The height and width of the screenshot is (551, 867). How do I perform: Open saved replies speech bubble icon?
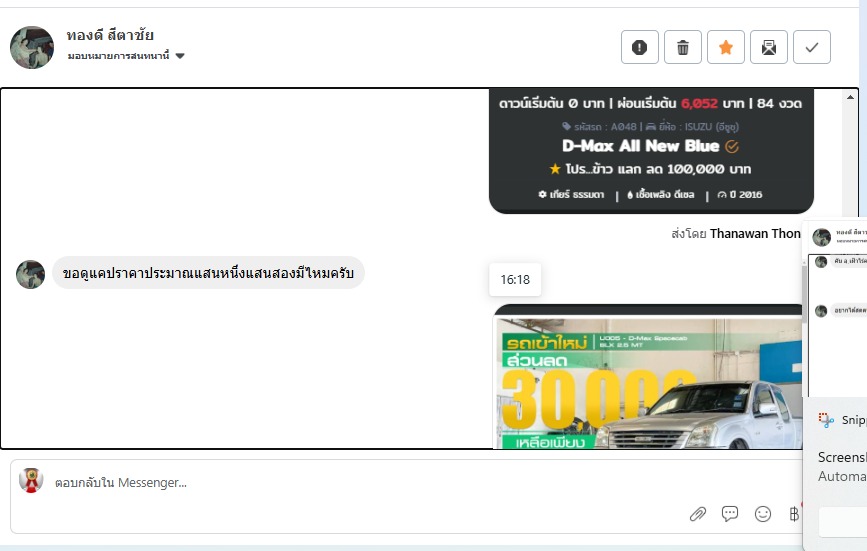pyautogui.click(x=730, y=514)
